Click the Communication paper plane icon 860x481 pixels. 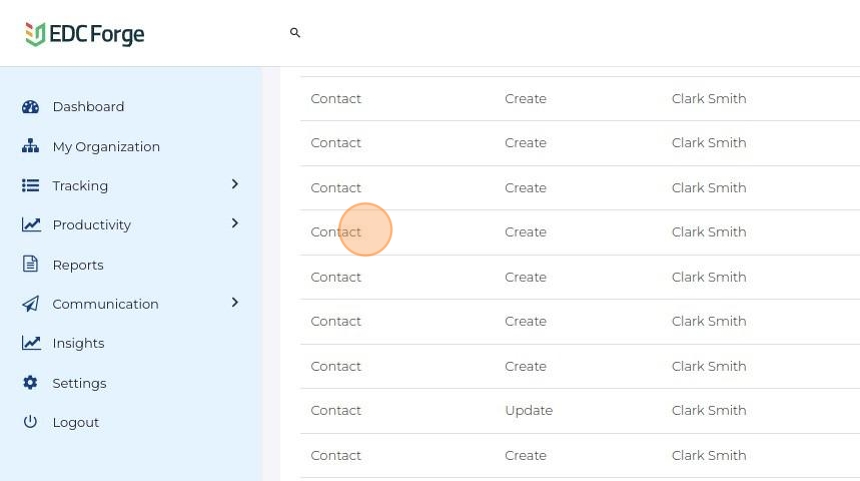click(x=31, y=304)
